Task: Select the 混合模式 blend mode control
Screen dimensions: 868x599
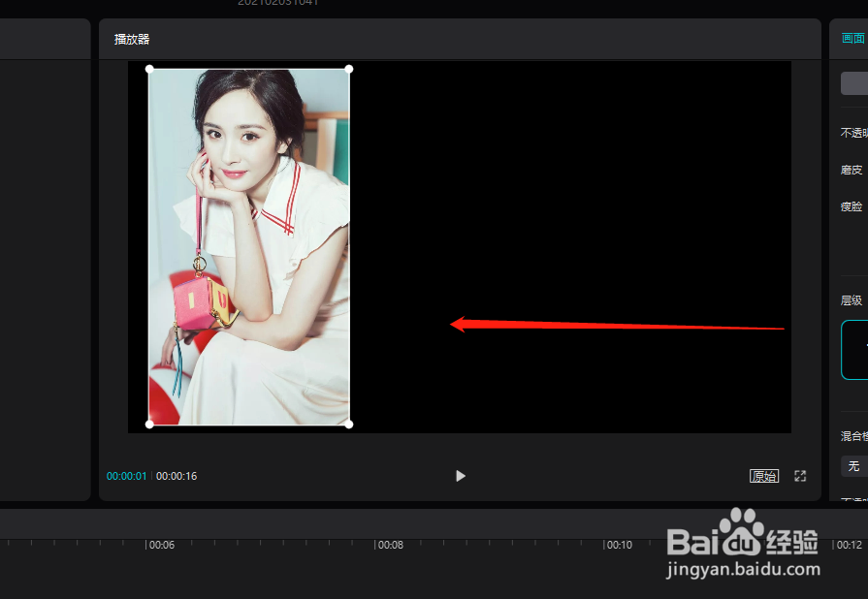Action: [852, 435]
